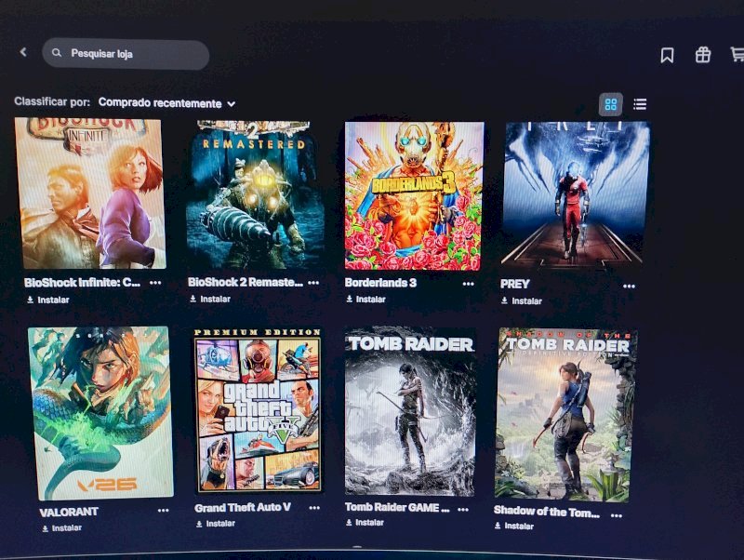The width and height of the screenshot is (744, 560).
Task: Open the gift box icon
Action: (703, 55)
